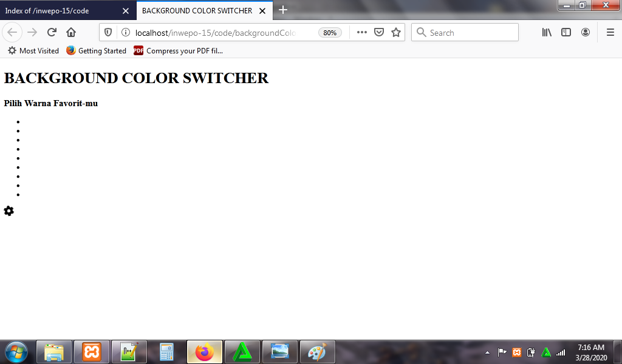Open XAMPP from the taskbar

92,352
